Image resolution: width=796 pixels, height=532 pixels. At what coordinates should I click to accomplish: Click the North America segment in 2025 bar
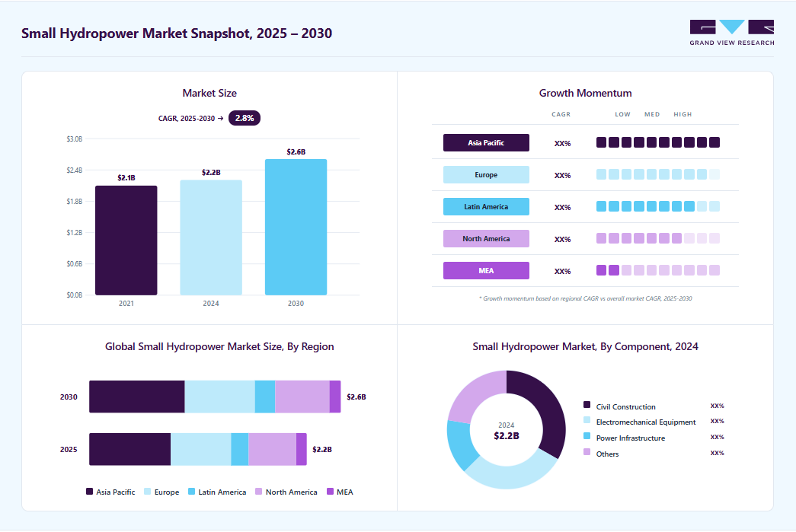272,449
